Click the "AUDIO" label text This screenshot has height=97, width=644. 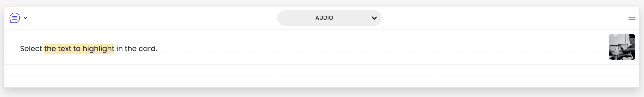coord(324,18)
